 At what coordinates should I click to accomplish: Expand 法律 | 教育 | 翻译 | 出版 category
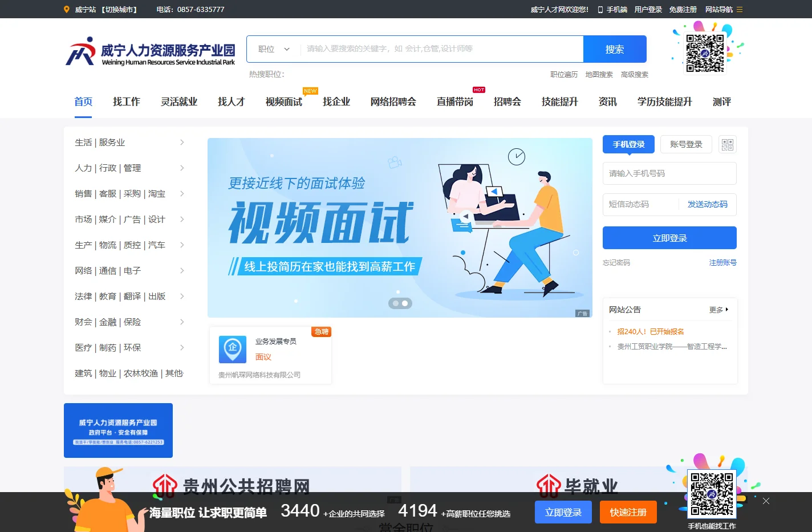129,296
